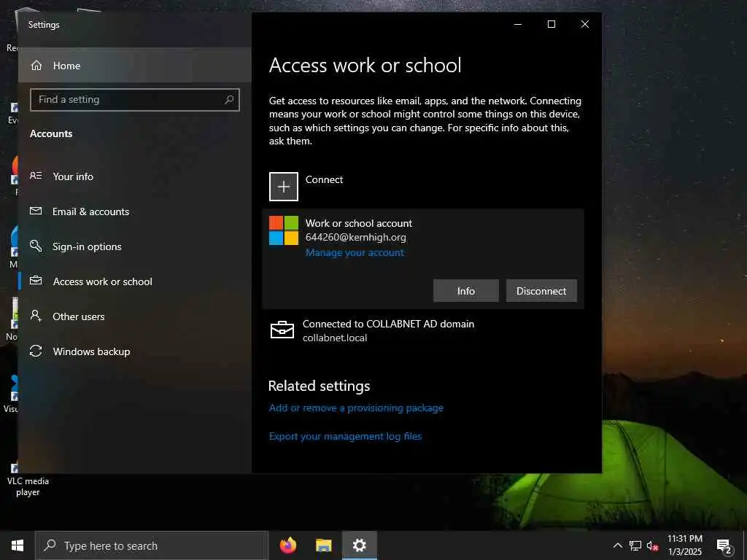Open the Action Center notifications icon
Image resolution: width=747 pixels, height=560 pixels.
(x=724, y=545)
